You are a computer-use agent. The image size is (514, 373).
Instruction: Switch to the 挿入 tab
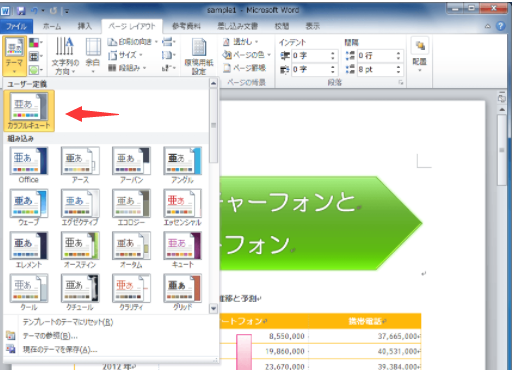pyautogui.click(x=84, y=26)
